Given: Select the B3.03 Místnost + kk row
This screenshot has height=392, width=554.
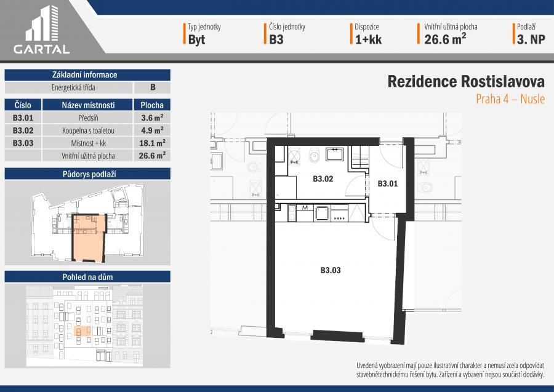Looking at the screenshot, I should [x=87, y=143].
